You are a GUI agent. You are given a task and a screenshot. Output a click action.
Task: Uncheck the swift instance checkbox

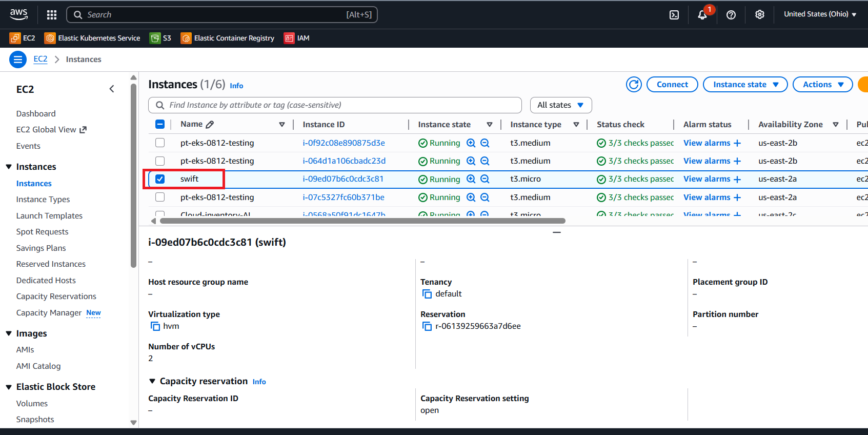click(160, 179)
